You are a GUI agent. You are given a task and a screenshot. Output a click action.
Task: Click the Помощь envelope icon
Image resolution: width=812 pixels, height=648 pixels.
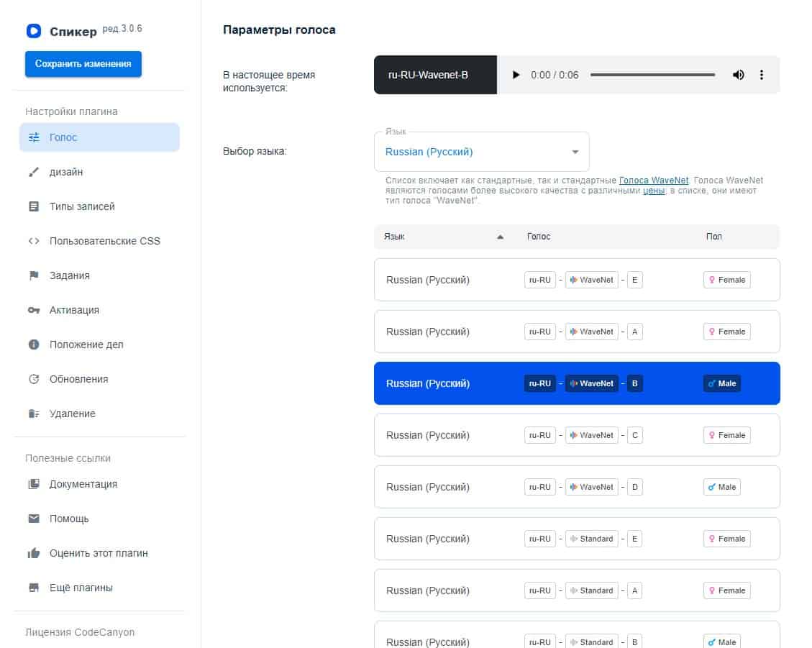point(34,519)
